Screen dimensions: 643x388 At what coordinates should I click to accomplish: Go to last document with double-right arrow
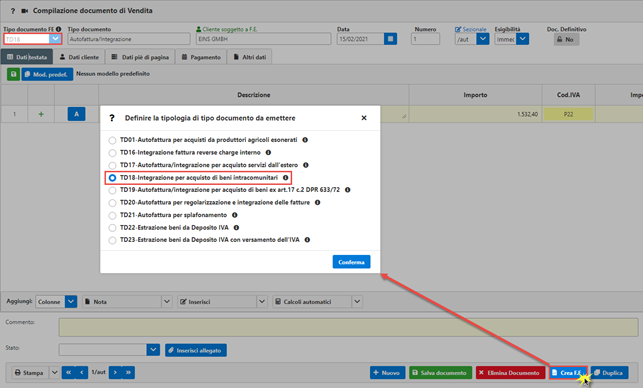tap(128, 372)
